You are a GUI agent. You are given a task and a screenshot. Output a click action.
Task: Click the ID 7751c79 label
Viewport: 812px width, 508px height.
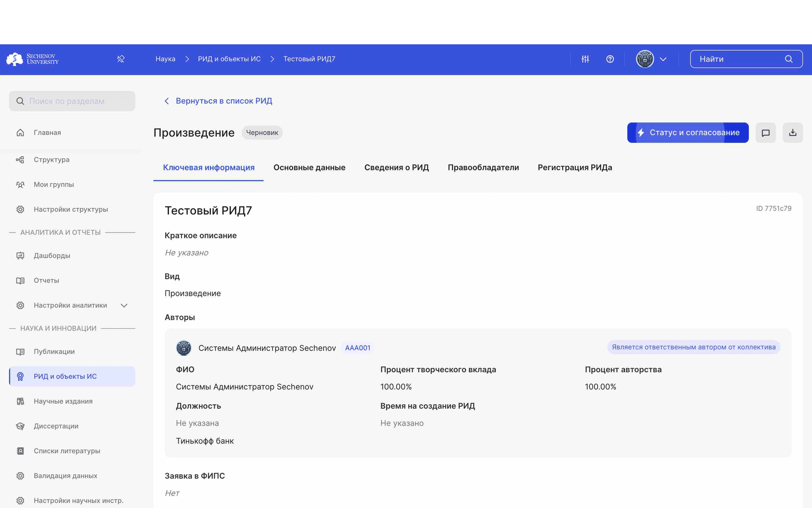pos(774,209)
